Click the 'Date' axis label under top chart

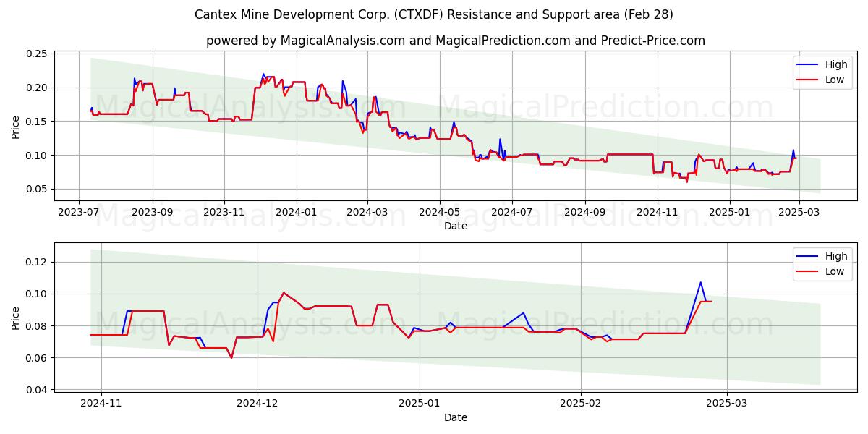(x=456, y=226)
